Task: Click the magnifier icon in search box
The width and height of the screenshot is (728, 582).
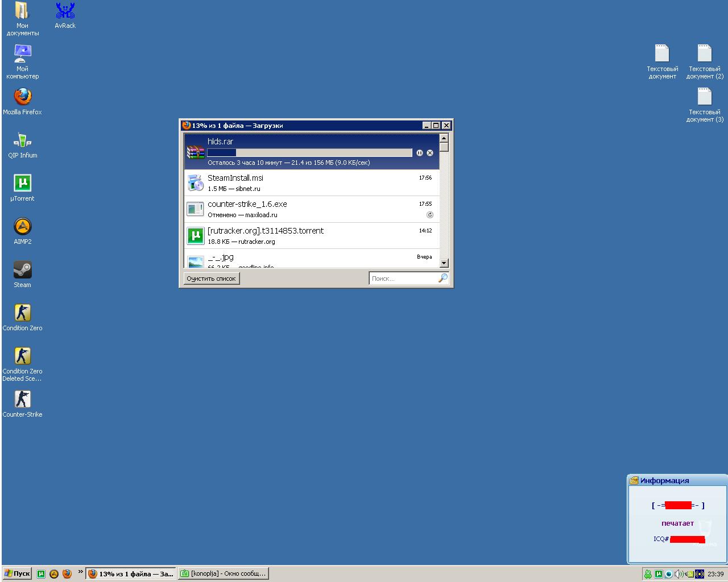Action: (x=442, y=278)
